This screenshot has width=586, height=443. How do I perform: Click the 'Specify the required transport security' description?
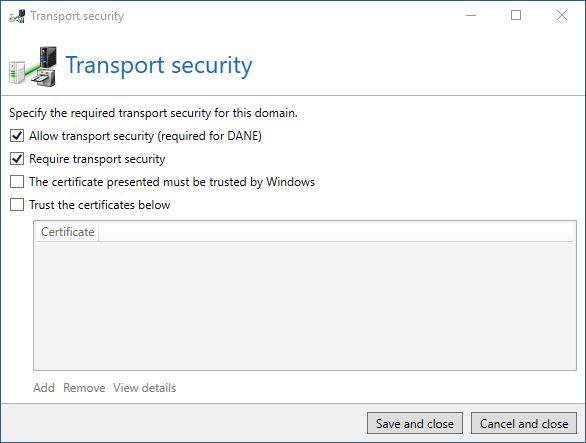coord(153,113)
